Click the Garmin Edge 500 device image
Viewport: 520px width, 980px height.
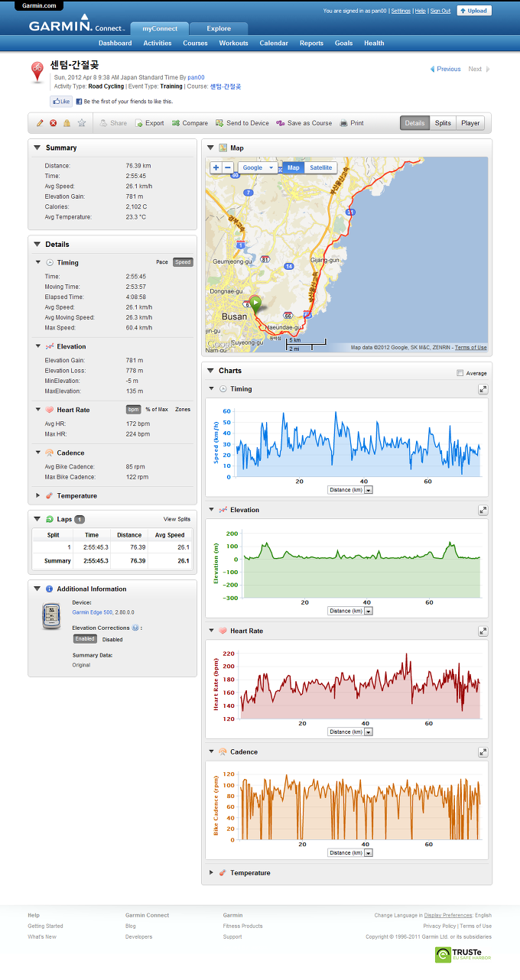pyautogui.click(x=50, y=616)
